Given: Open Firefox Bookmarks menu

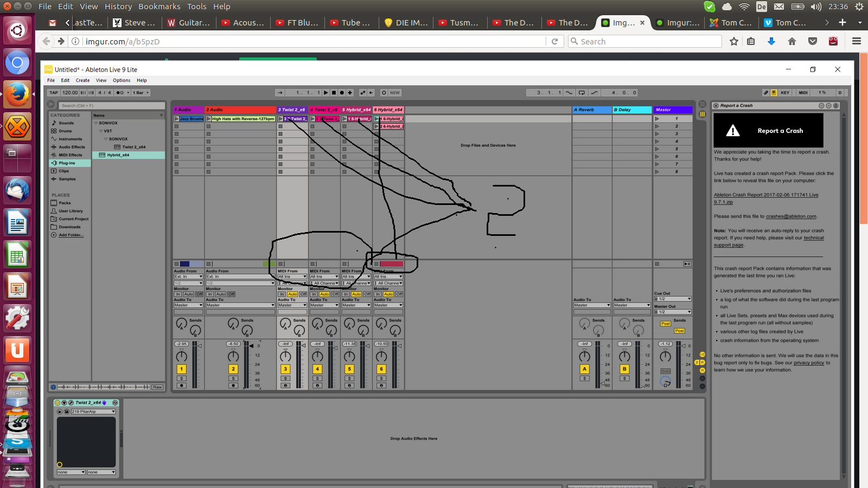Looking at the screenshot, I should tap(159, 7).
